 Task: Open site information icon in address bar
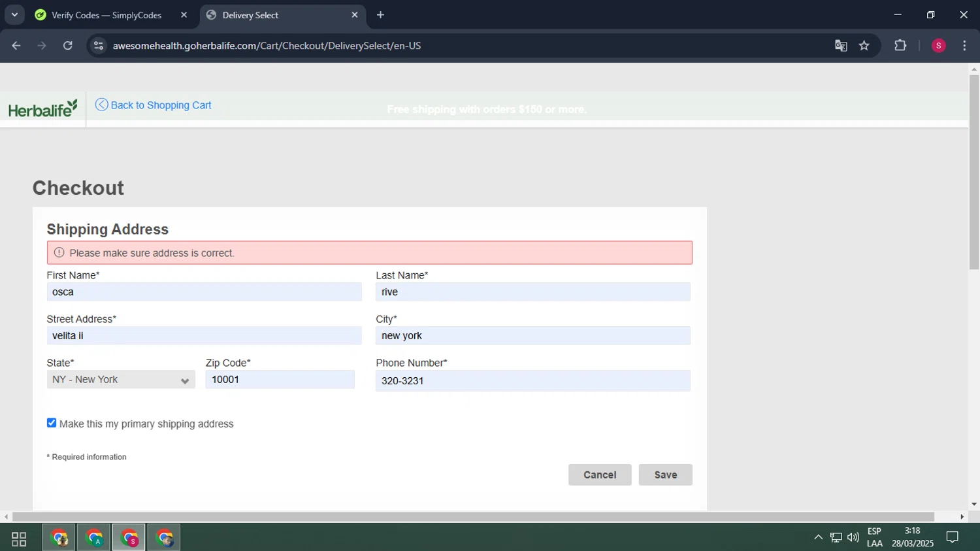tap(99, 46)
